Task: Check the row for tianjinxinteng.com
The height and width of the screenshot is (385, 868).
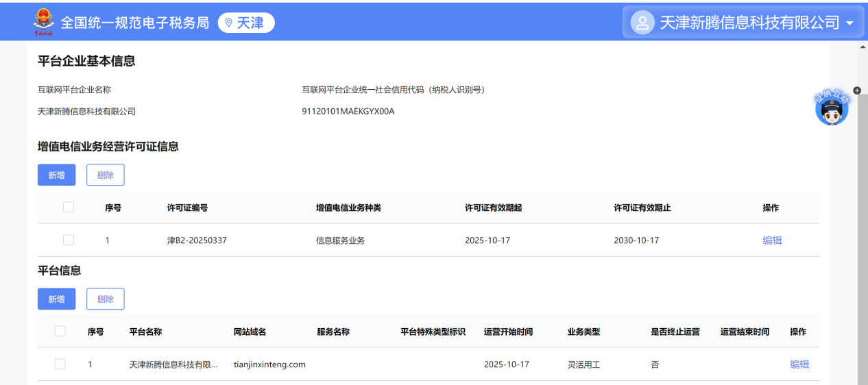Action: tap(60, 364)
